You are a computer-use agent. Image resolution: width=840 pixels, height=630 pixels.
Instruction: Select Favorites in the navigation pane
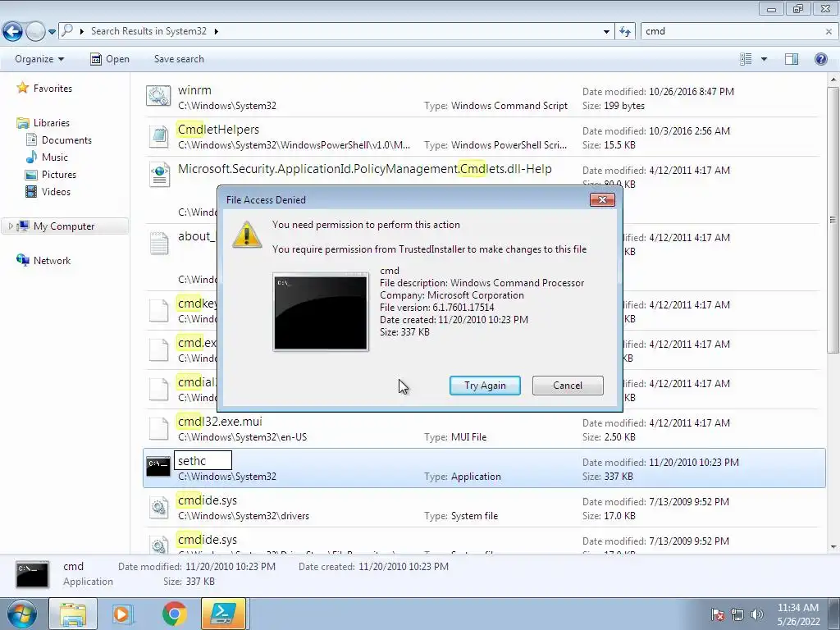point(52,89)
